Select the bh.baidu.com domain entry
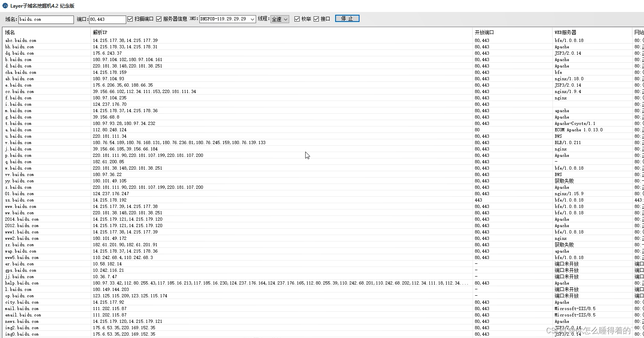The image size is (644, 338). click(20, 47)
